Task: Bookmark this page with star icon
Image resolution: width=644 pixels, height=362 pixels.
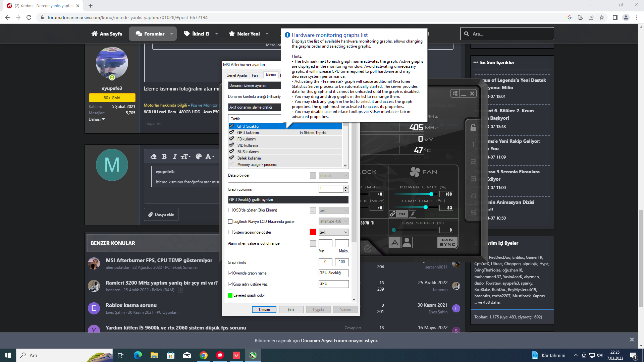Action: [602, 17]
